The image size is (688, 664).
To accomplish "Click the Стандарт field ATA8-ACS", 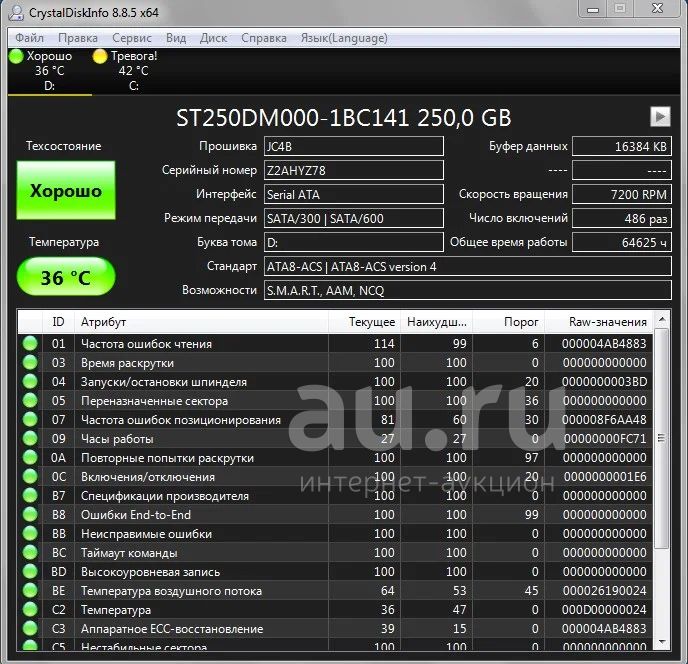I will pyautogui.click(x=468, y=266).
